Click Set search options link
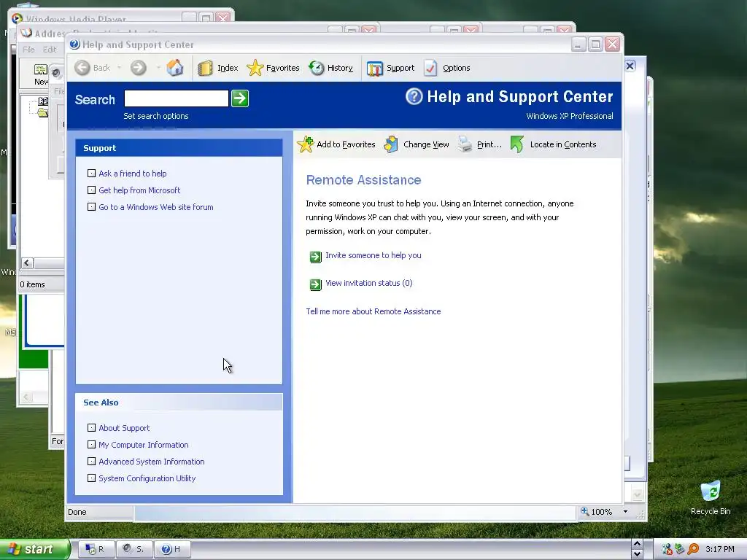The width and height of the screenshot is (747, 560). (x=156, y=116)
